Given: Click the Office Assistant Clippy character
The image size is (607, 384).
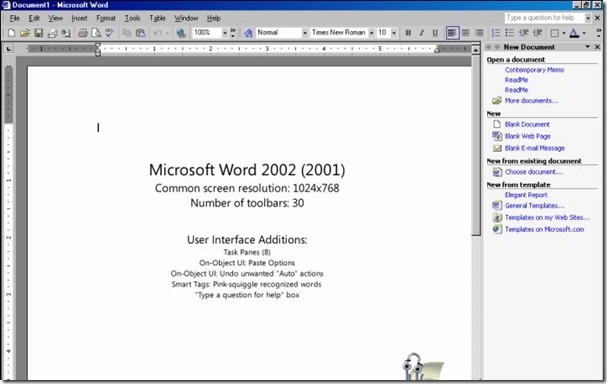Looking at the screenshot, I should (422, 366).
